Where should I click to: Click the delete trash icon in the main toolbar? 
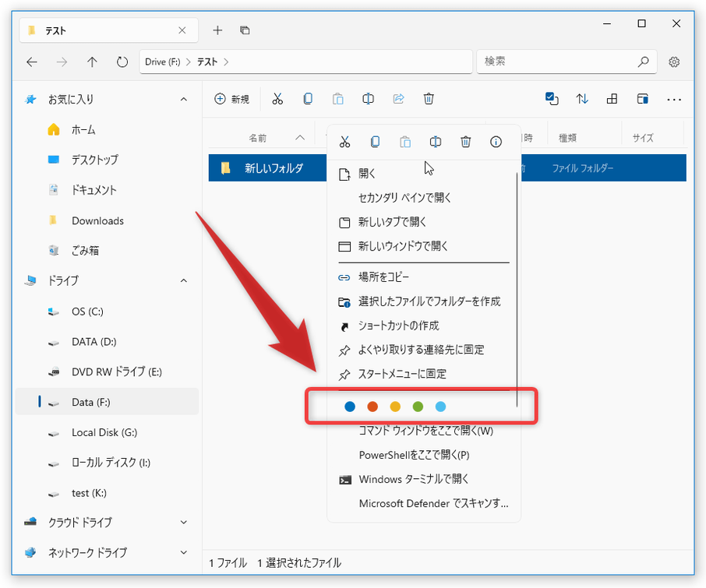pos(429,99)
